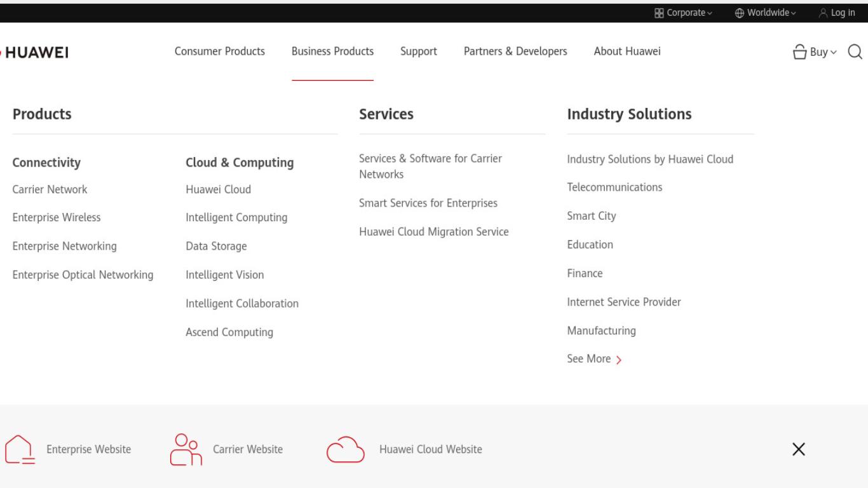868x488 pixels.
Task: Open Manufacturing link
Action: 602,330
